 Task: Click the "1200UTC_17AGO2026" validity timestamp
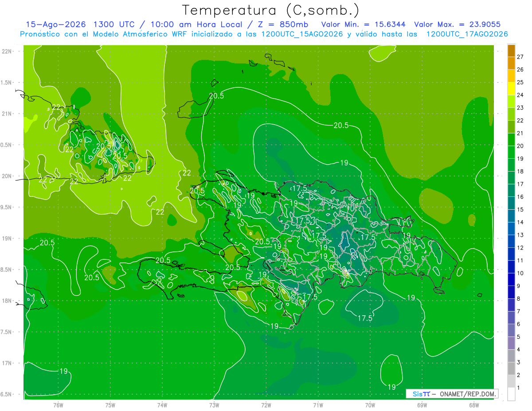pyautogui.click(x=467, y=34)
